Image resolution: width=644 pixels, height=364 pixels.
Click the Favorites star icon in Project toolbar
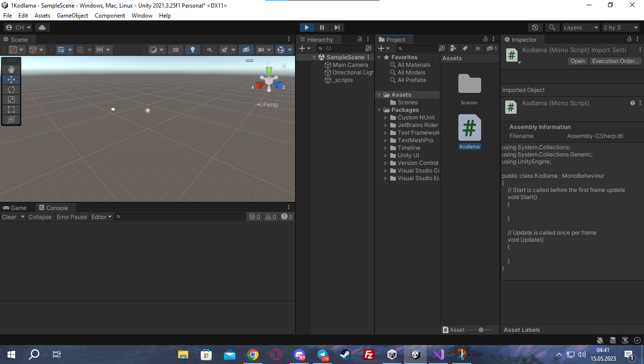(478, 48)
